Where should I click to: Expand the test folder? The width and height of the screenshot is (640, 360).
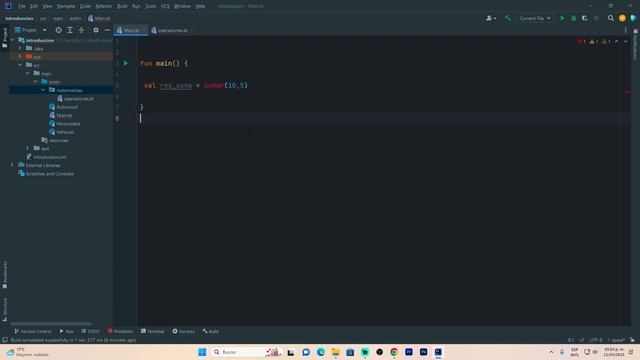[x=27, y=148]
